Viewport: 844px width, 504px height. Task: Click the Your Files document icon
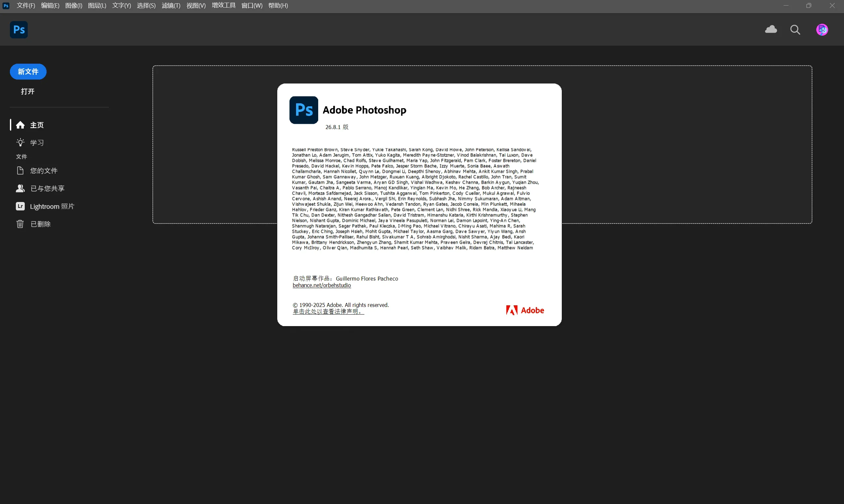point(20,171)
